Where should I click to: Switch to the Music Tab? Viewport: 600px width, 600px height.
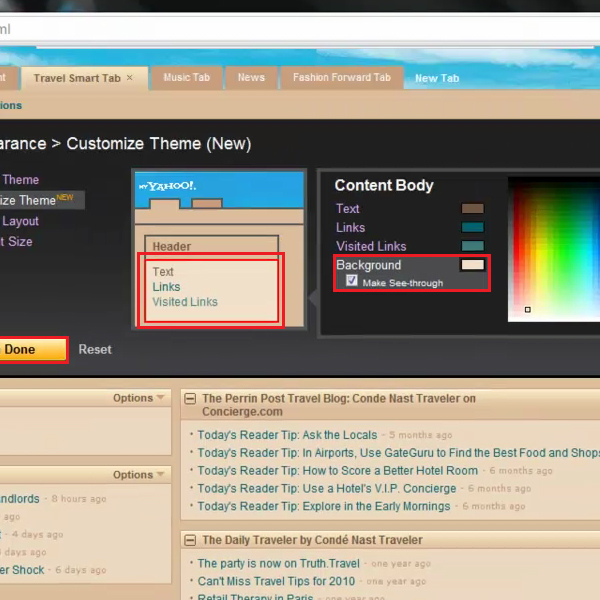coord(187,77)
